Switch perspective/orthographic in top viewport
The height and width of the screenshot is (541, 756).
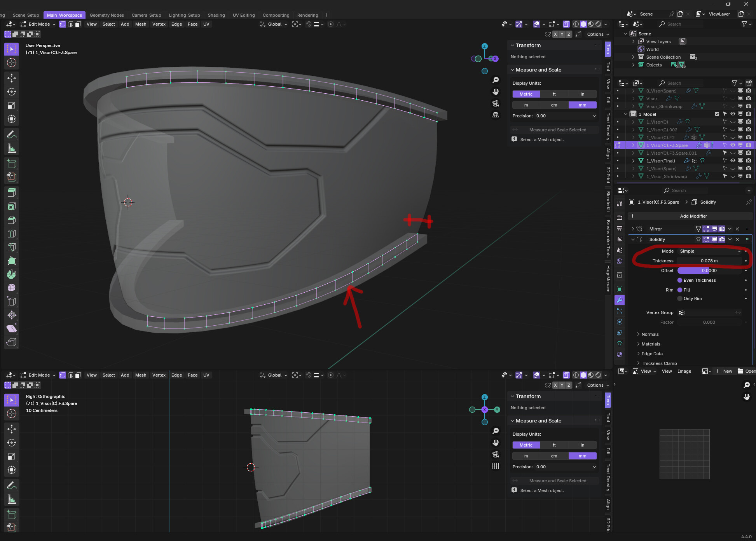tap(496, 115)
